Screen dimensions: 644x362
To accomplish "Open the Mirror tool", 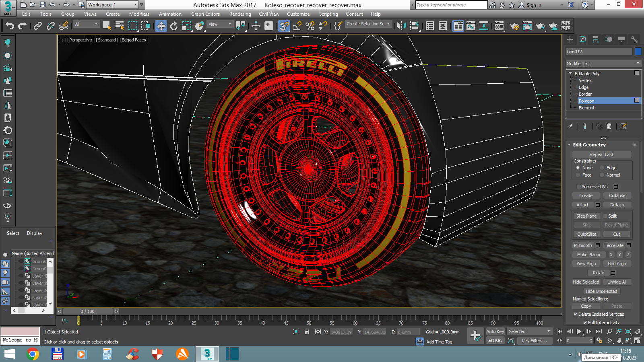I will coord(401,26).
